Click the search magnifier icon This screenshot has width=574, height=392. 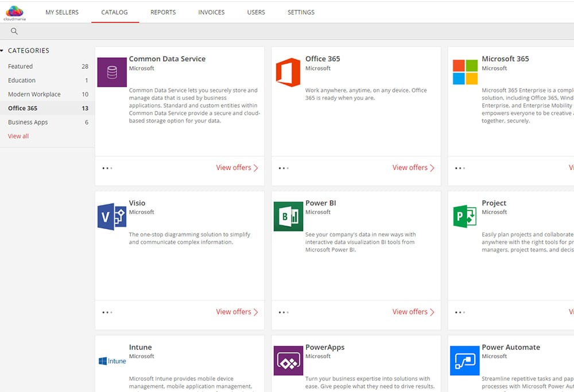[14, 32]
